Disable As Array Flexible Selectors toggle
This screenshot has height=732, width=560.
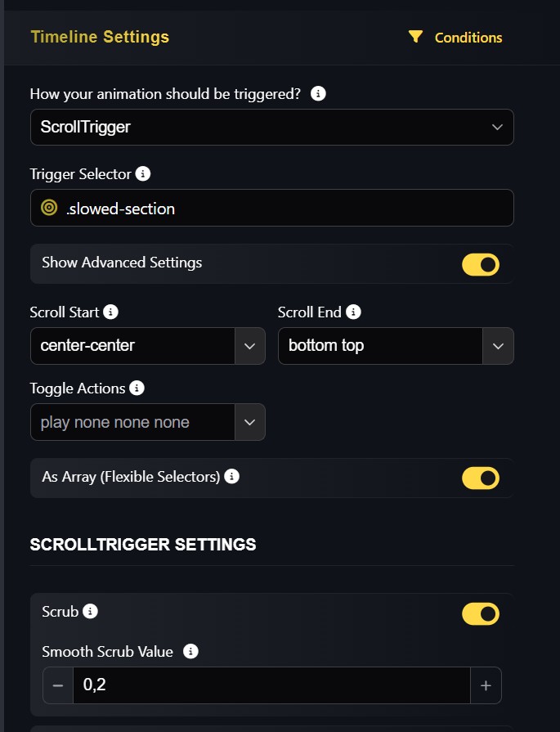[481, 478]
